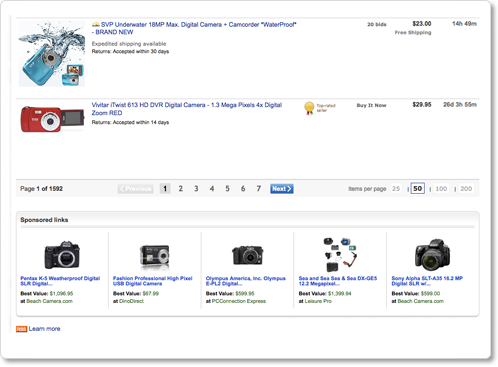Open the Pentax K-5 Weatherproof Digital SLR link
The height and width of the screenshot is (367, 498).
point(60,281)
